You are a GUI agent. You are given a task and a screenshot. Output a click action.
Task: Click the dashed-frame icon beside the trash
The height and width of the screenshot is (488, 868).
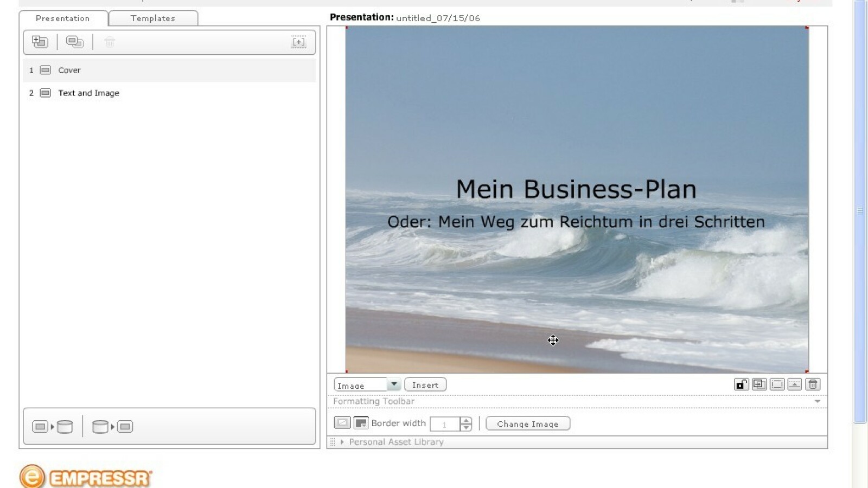point(777,384)
